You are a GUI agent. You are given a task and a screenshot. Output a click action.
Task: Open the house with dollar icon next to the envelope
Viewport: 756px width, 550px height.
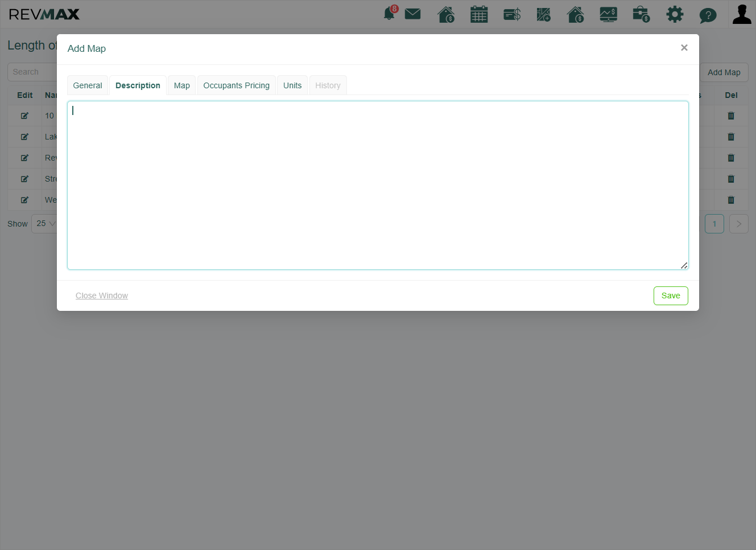[446, 14]
